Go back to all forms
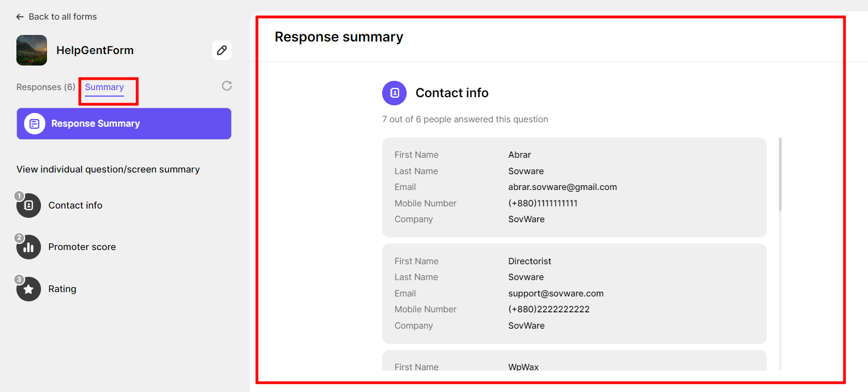 62,17
